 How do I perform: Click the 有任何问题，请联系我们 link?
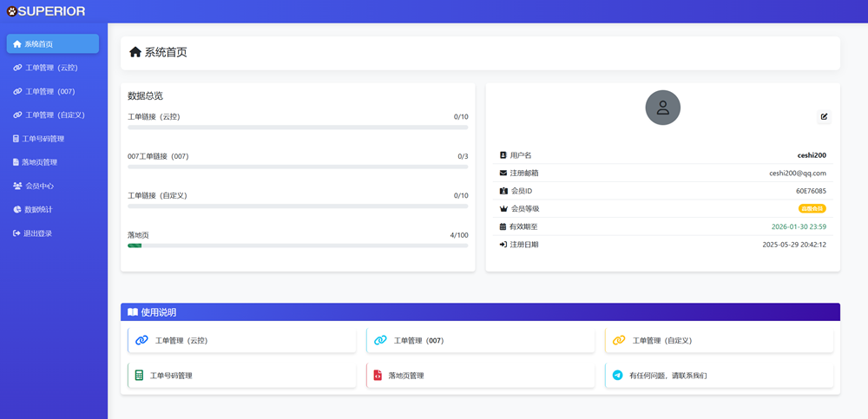pyautogui.click(x=667, y=376)
